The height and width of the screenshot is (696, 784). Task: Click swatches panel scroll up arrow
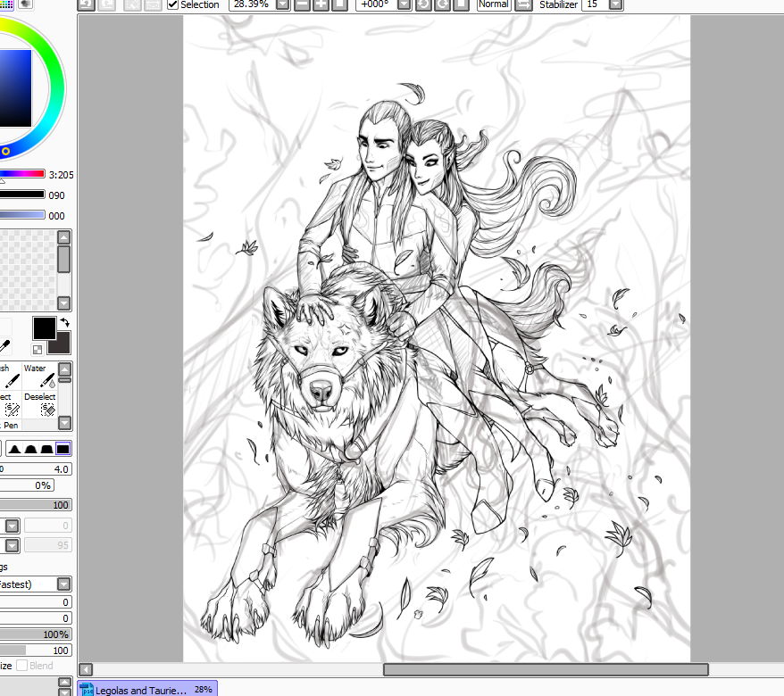(64, 237)
